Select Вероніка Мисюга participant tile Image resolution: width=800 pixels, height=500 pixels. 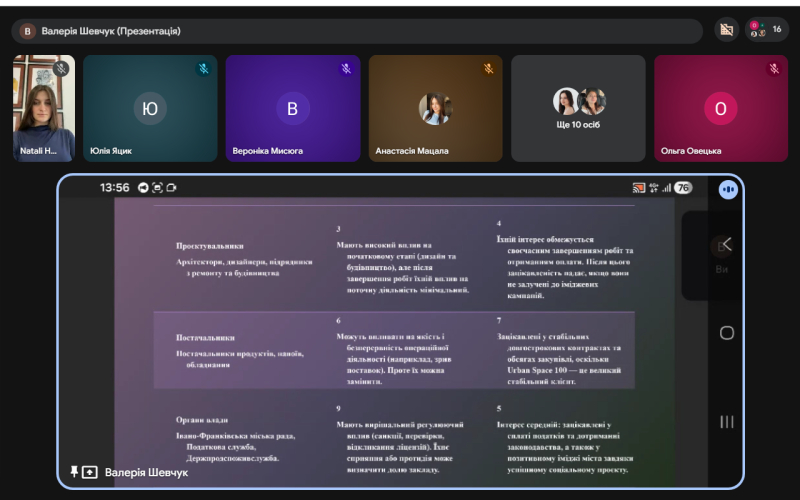(292, 108)
